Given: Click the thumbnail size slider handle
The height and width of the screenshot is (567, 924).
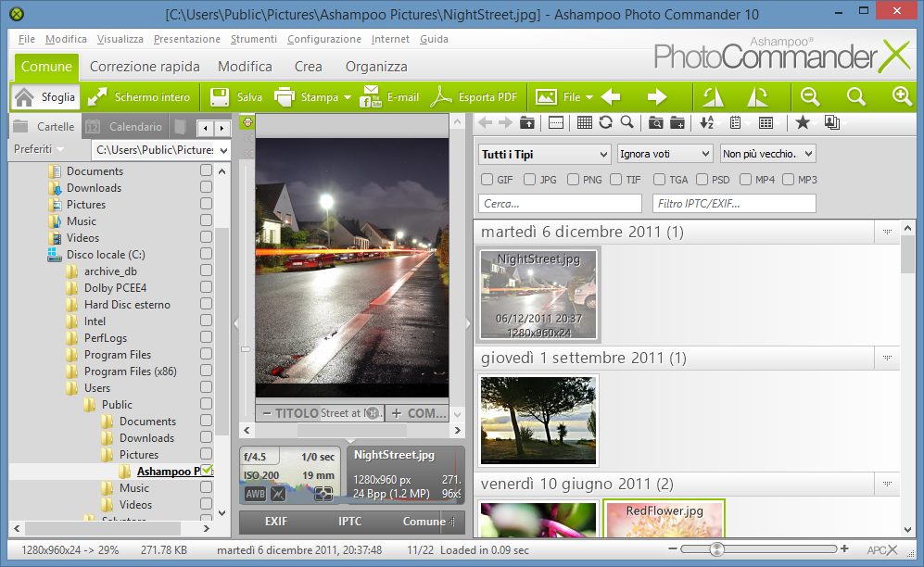Looking at the screenshot, I should pyautogui.click(x=716, y=549).
